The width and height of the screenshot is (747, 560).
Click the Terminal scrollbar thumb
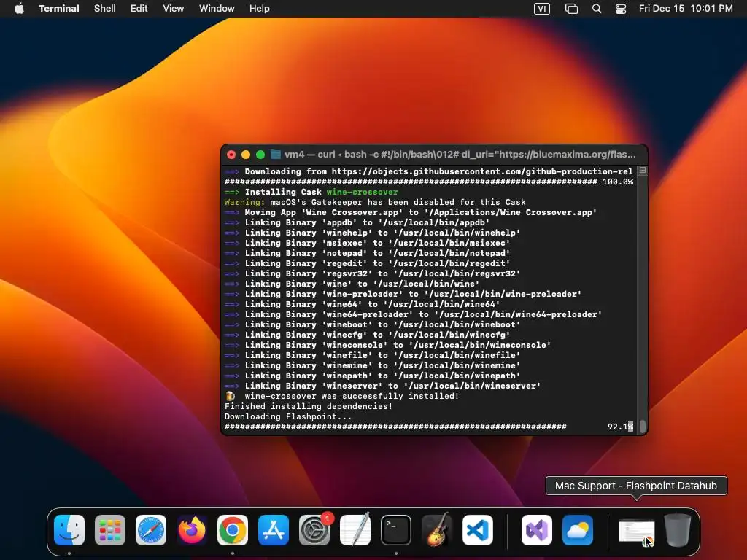point(643,427)
